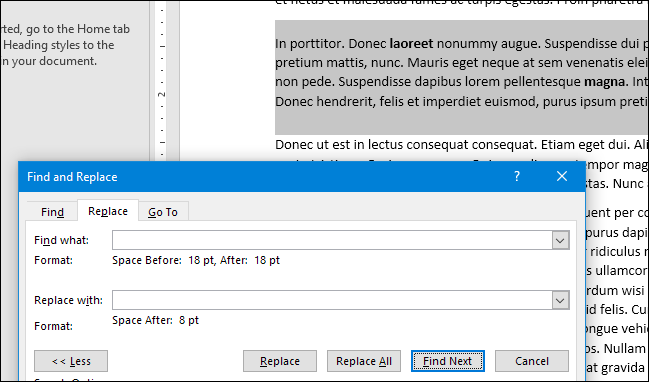Image resolution: width=649 pixels, height=382 pixels.
Task: Click the Find and Replace title bar
Action: [x=265, y=177]
